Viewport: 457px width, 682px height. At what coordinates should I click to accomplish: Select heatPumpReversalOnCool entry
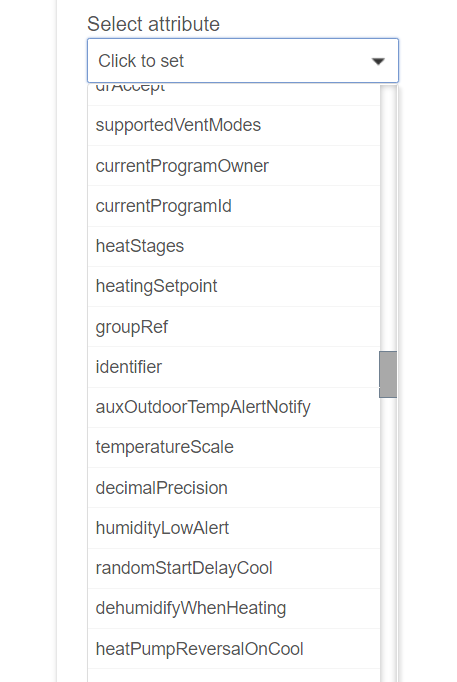[x=234, y=649]
